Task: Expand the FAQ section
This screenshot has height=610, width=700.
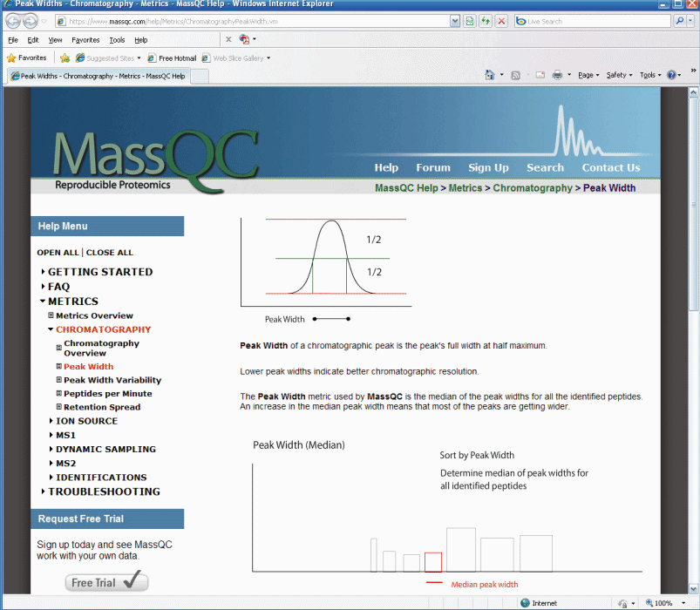Action: (43, 286)
